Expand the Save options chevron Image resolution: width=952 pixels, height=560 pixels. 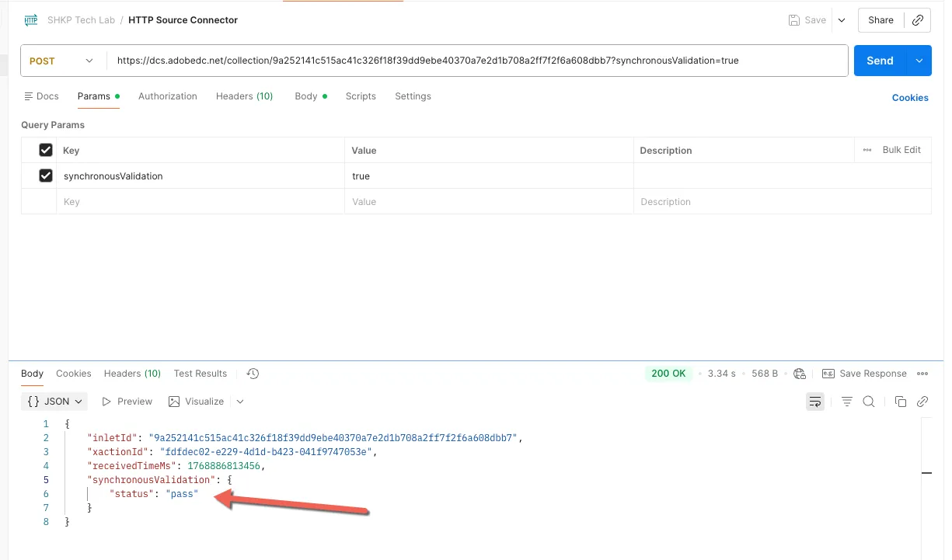pos(842,20)
